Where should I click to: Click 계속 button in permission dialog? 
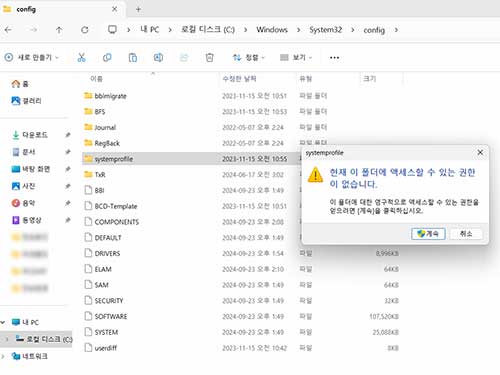click(428, 234)
